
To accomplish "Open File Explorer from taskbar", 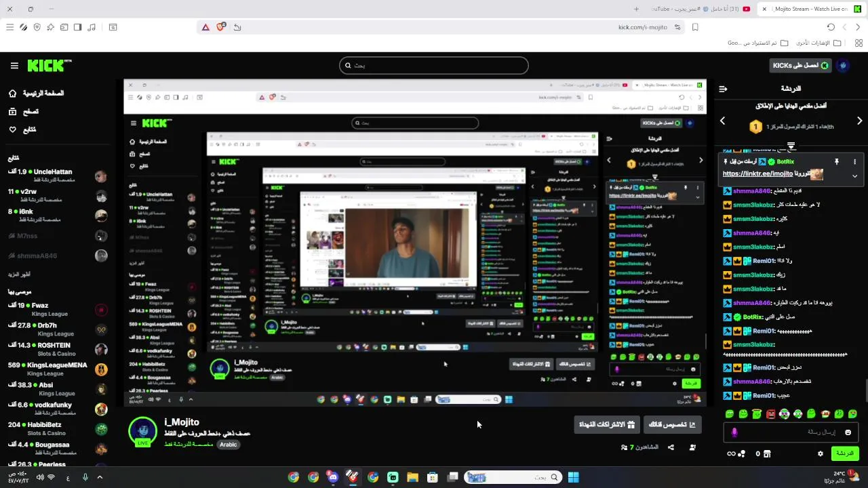I will coord(412,477).
